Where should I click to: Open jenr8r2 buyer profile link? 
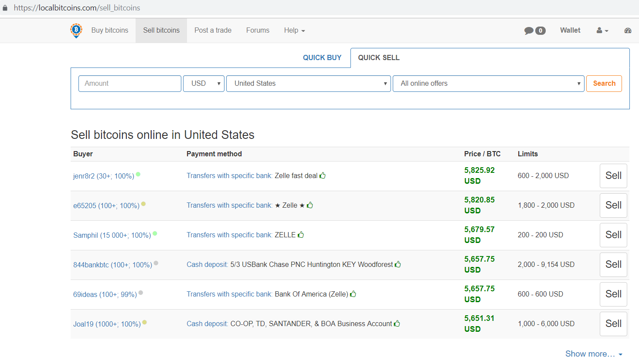click(104, 176)
